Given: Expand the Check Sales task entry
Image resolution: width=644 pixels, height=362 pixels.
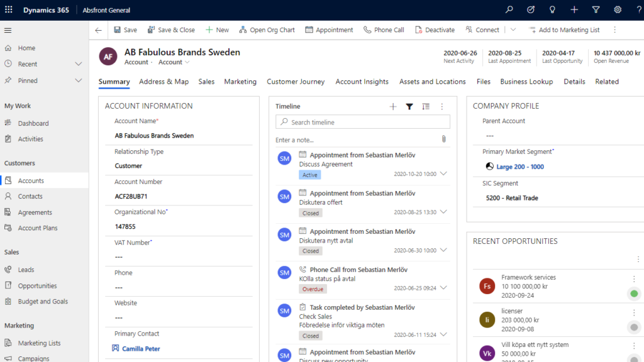Looking at the screenshot, I should 443,334.
